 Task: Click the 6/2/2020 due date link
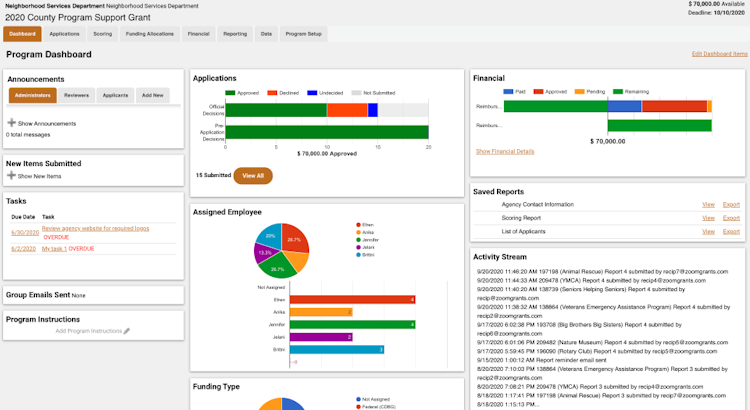pos(23,249)
